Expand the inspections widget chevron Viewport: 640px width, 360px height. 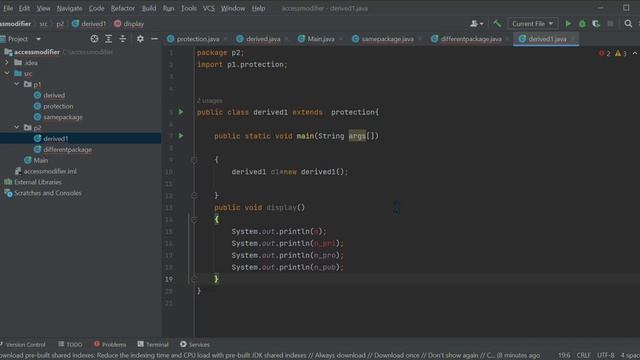click(635, 53)
